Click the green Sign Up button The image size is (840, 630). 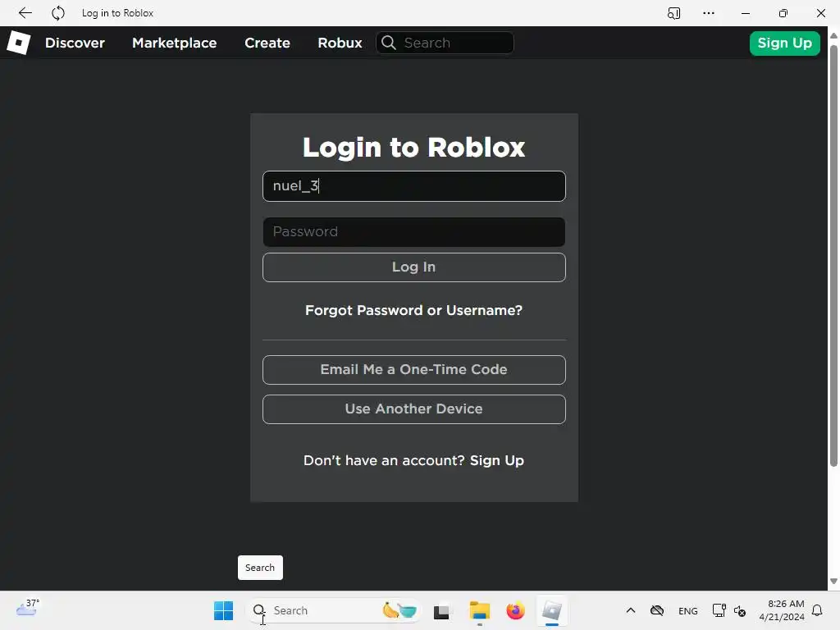[x=784, y=43]
